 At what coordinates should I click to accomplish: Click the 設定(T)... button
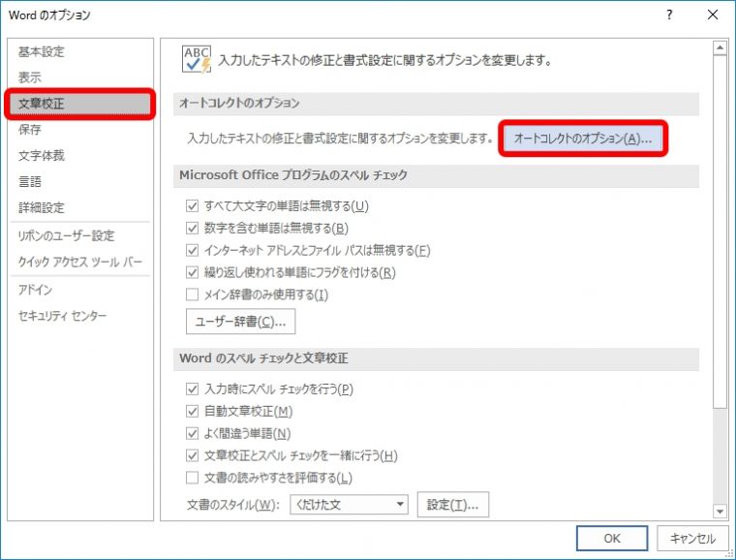(x=453, y=505)
